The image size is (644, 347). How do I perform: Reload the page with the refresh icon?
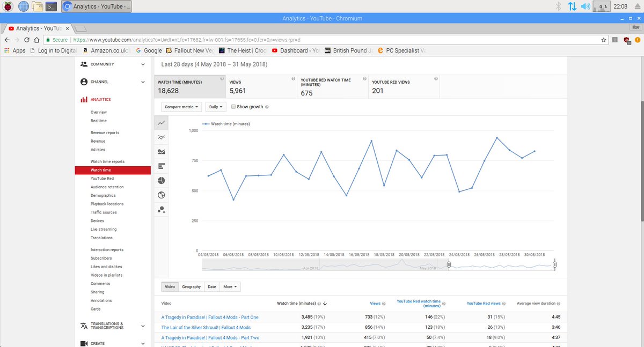pyautogui.click(x=27, y=40)
